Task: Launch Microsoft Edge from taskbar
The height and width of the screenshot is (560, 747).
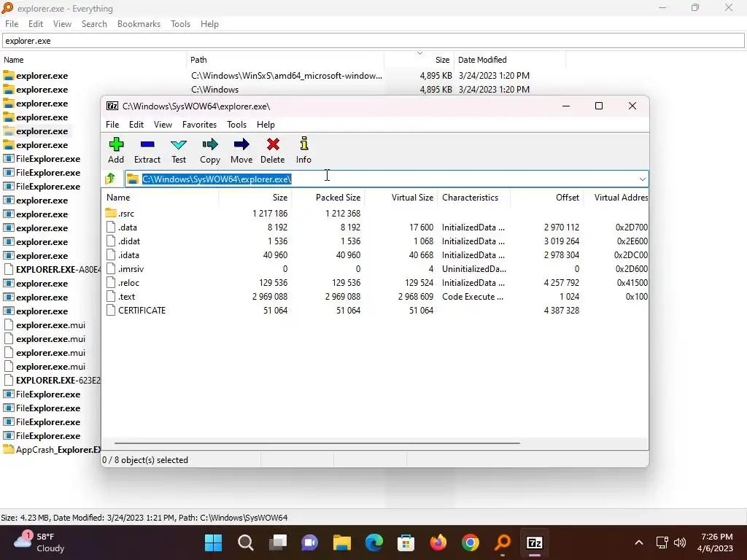Action: pyautogui.click(x=374, y=542)
